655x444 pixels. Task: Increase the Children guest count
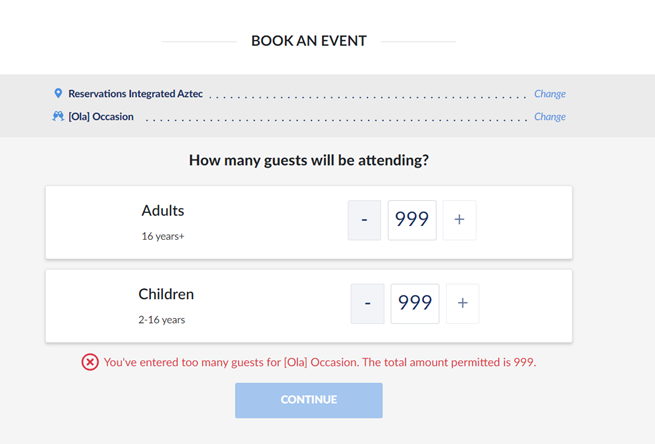click(x=462, y=303)
